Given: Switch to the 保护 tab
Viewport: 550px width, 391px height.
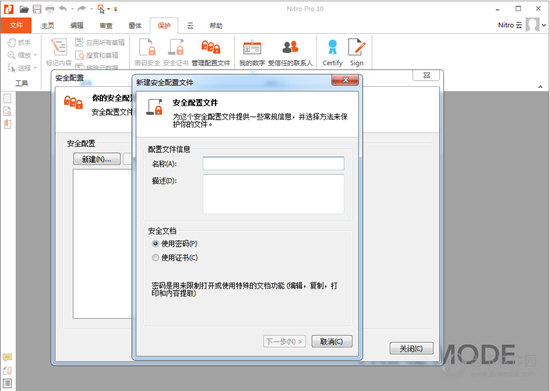Looking at the screenshot, I should pos(164,26).
